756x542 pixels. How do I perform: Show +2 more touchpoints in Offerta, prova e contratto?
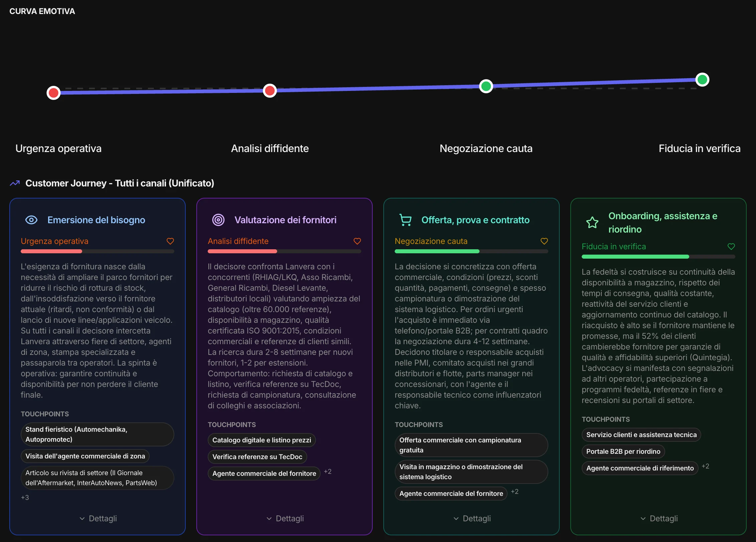(x=515, y=492)
